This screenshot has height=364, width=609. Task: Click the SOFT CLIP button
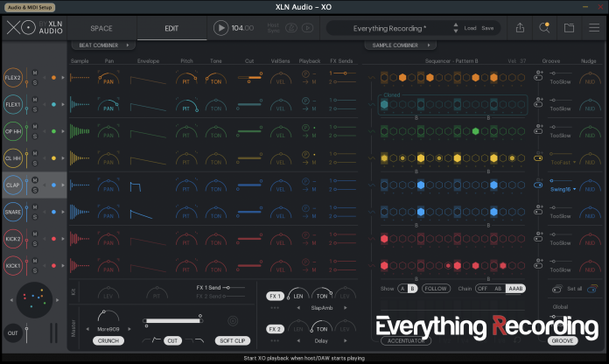pos(232,340)
